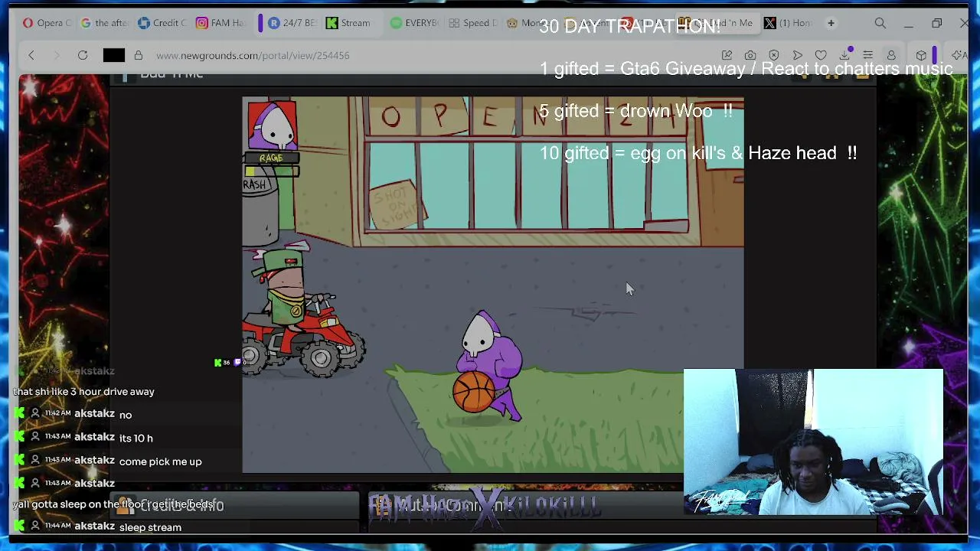The width and height of the screenshot is (980, 551).
Task: Open a new browser tab
Action: [831, 23]
